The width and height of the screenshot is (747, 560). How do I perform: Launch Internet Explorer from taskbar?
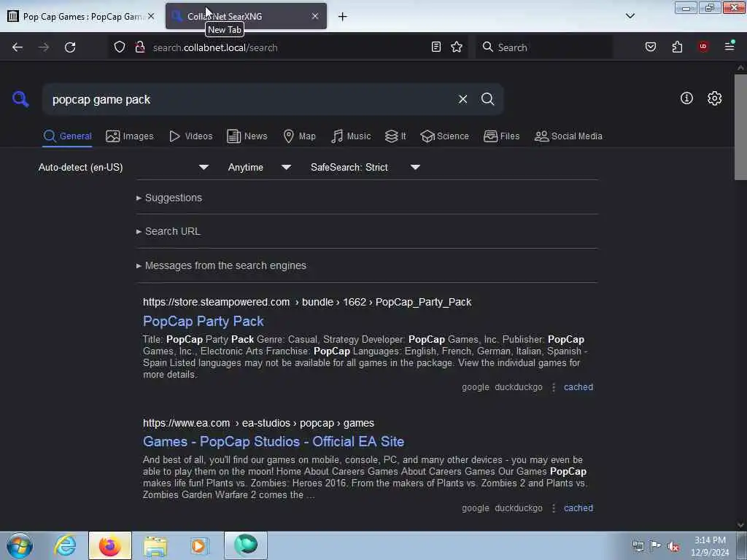(65, 545)
